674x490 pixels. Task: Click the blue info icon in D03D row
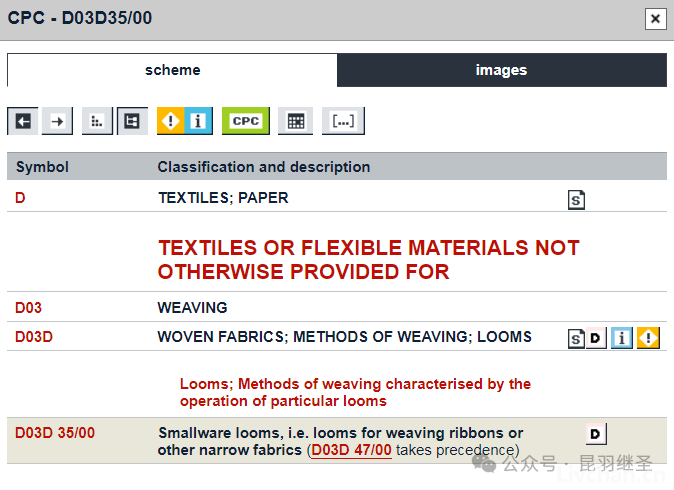(x=622, y=338)
